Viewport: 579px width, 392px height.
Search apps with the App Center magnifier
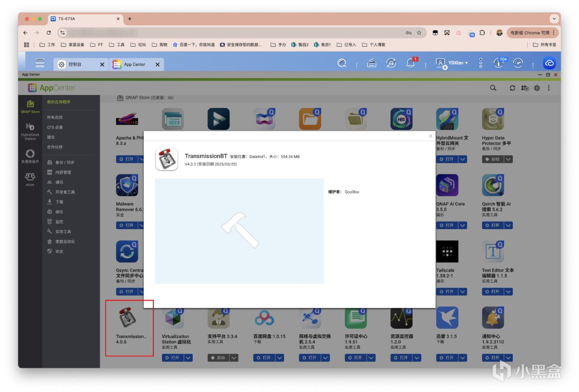click(493, 88)
